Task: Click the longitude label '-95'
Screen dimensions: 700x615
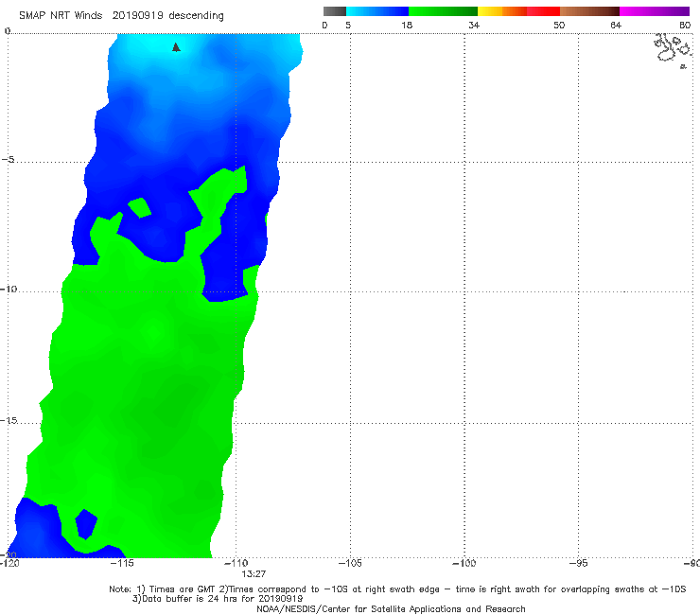Action: click(x=579, y=563)
